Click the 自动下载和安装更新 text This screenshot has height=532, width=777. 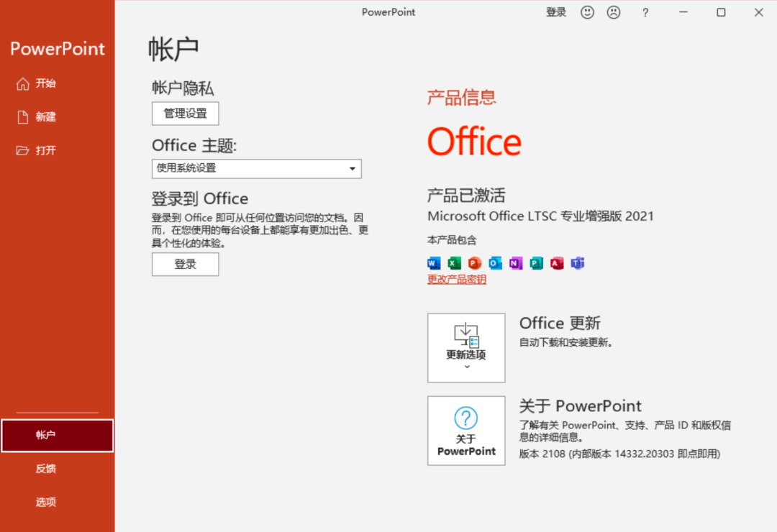pos(566,342)
